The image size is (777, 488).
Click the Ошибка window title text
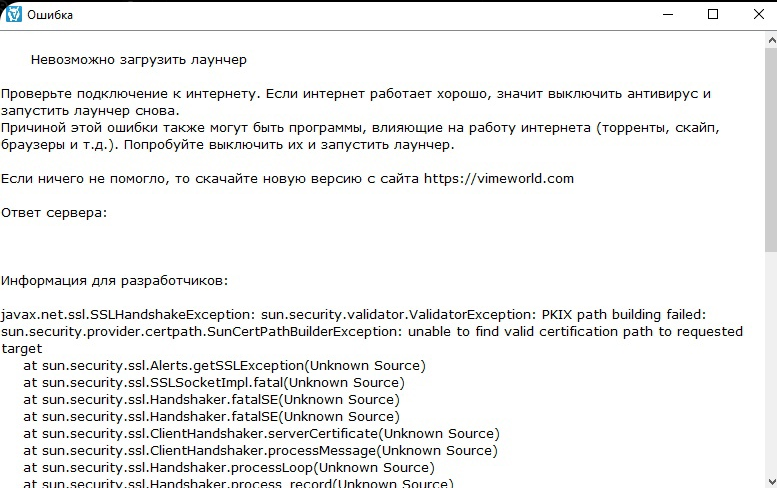[50, 15]
